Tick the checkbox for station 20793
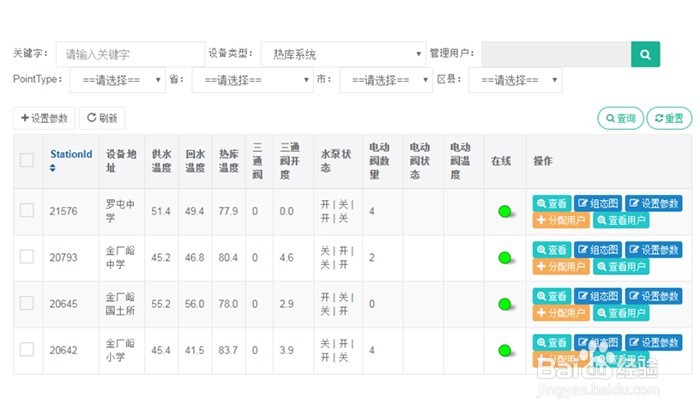The width and height of the screenshot is (700, 415). click(x=27, y=257)
